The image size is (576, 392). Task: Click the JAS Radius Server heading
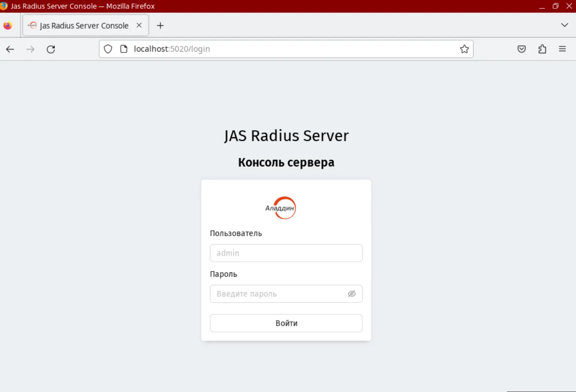click(x=286, y=136)
